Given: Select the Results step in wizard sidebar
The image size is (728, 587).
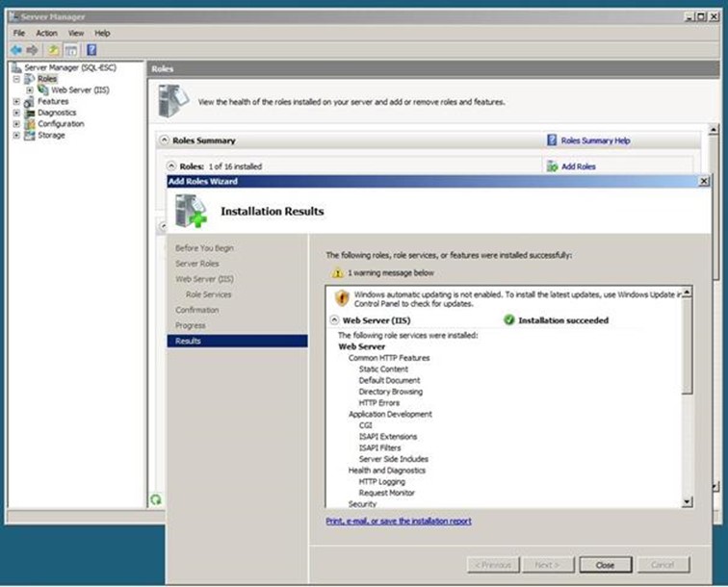Looking at the screenshot, I should pos(237,341).
